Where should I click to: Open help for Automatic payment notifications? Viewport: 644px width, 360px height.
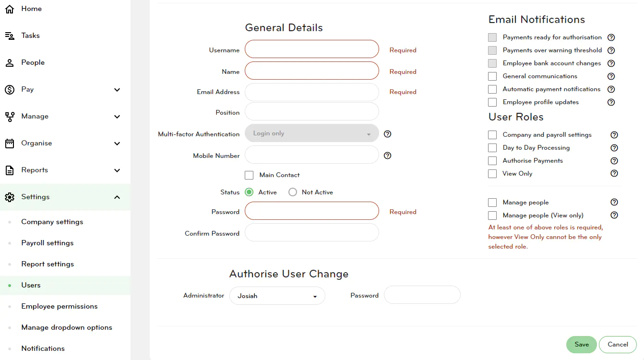[x=611, y=89]
